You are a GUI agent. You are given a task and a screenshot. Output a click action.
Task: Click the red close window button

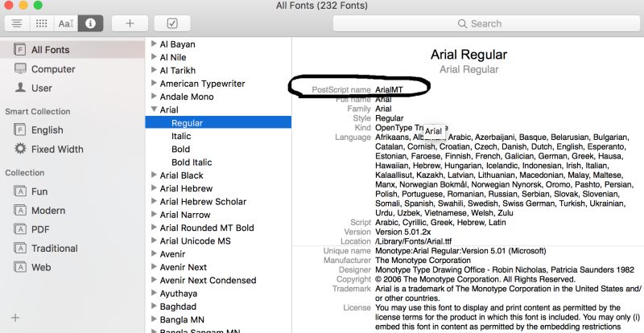click(8, 5)
